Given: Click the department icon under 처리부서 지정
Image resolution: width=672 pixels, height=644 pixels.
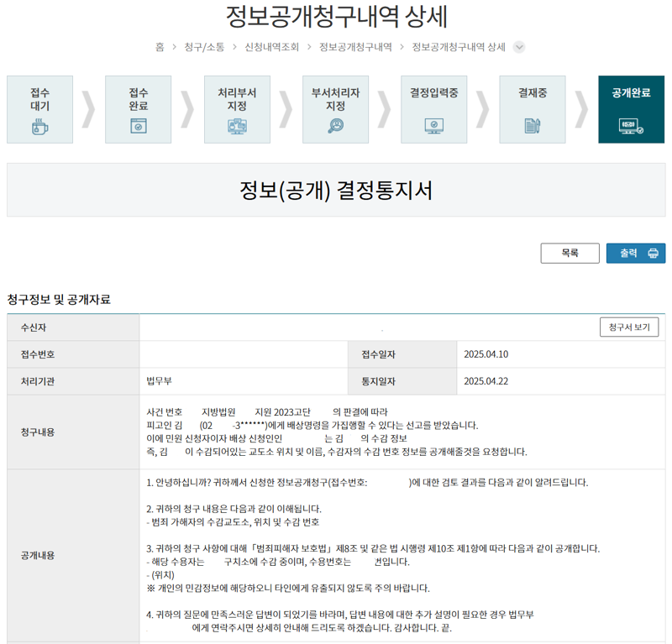Looking at the screenshot, I should click(237, 127).
